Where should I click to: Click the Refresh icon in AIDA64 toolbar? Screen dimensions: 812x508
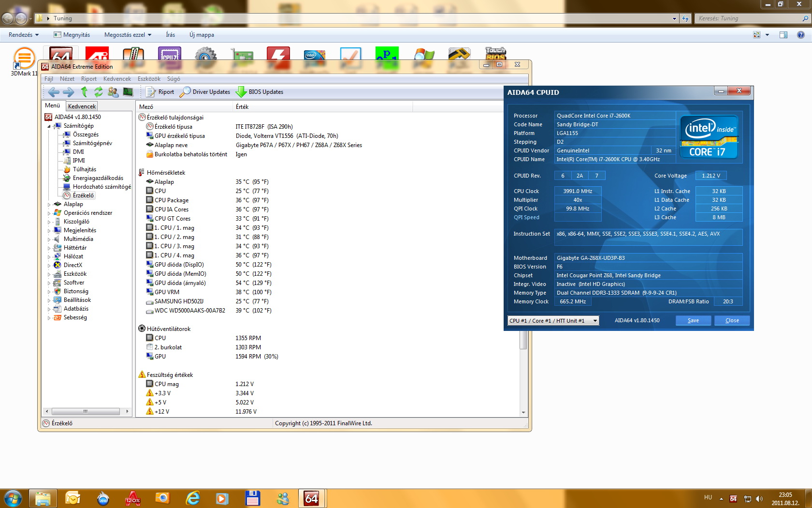(99, 92)
